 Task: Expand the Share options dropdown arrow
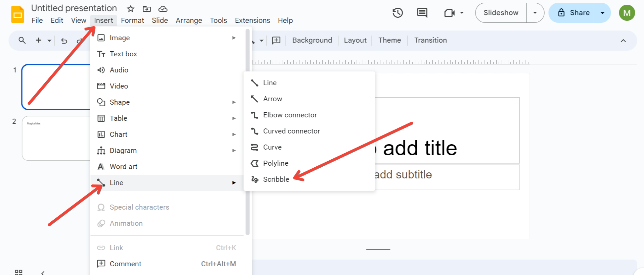point(602,13)
